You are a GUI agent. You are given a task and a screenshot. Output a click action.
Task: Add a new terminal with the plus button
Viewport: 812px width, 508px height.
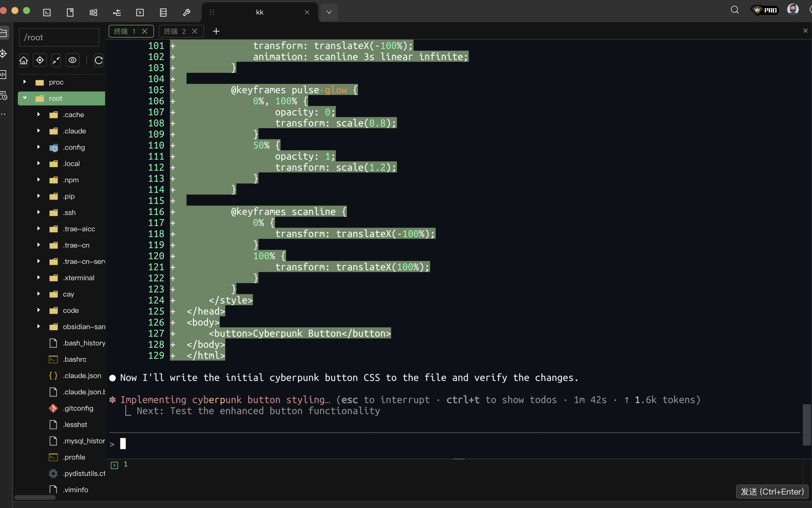pyautogui.click(x=216, y=31)
